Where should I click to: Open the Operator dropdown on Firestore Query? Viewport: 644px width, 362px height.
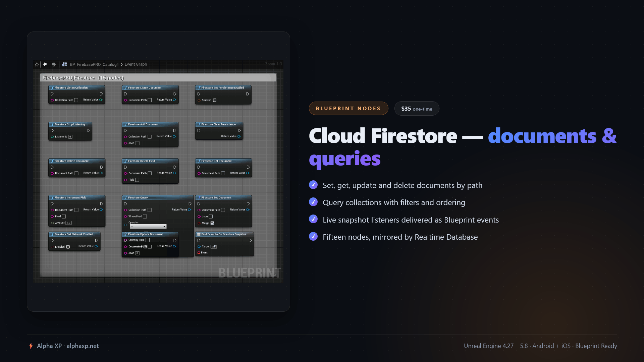click(x=148, y=227)
